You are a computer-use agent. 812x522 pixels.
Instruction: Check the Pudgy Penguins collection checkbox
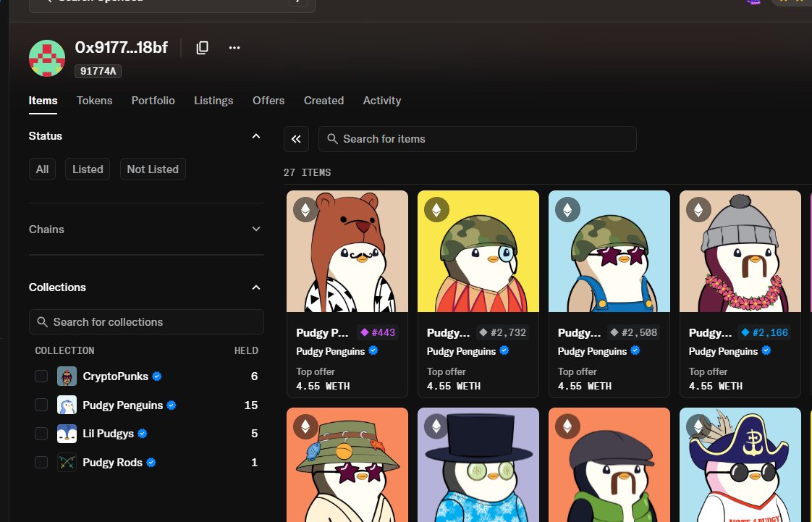coord(41,405)
